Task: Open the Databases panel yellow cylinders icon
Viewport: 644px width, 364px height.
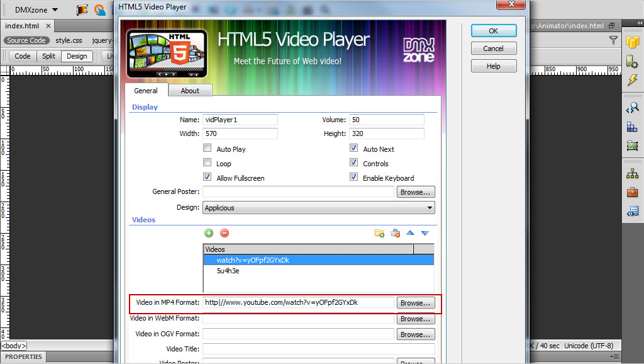Action: [x=633, y=42]
